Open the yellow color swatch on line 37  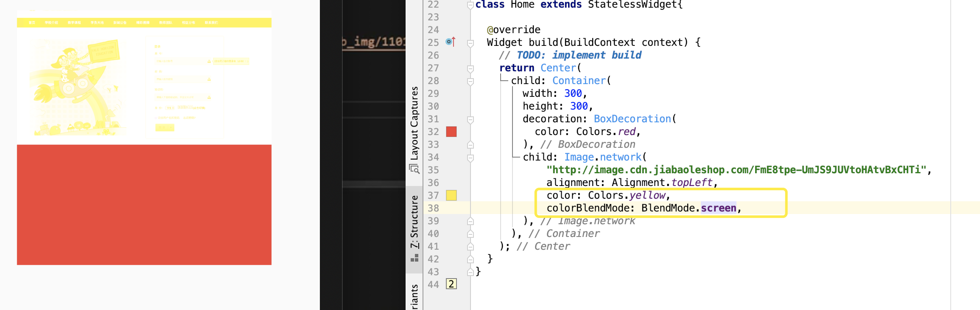pos(451,195)
